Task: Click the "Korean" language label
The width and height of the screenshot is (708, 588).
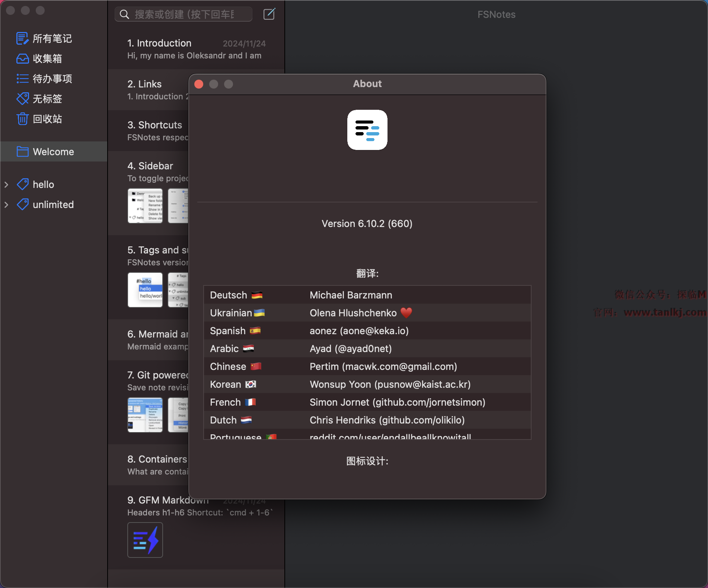Action: point(226,384)
